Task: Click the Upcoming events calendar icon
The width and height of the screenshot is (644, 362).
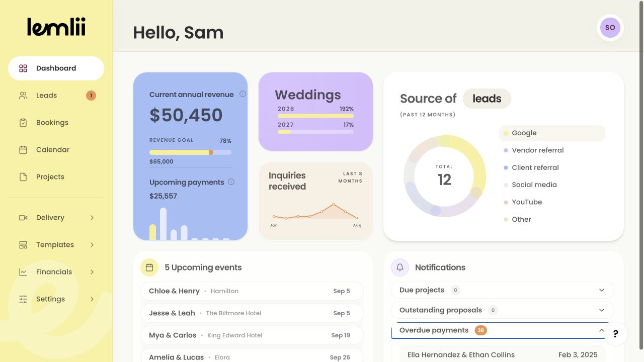Action: coord(149,267)
